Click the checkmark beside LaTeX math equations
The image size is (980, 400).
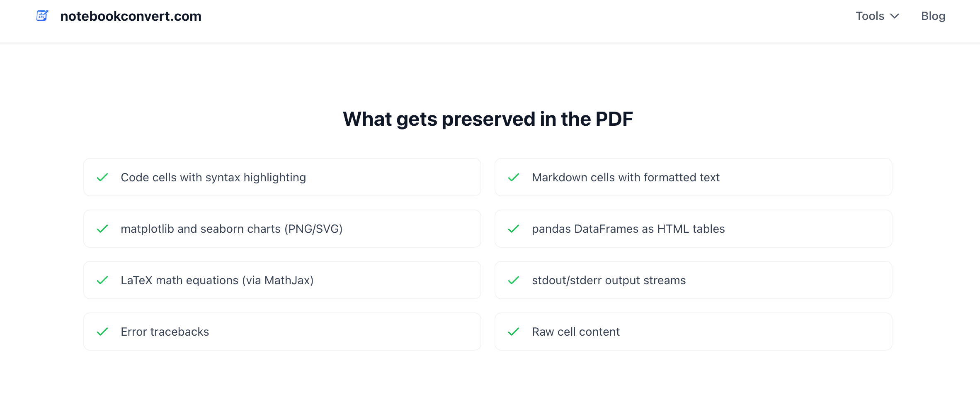[102, 280]
